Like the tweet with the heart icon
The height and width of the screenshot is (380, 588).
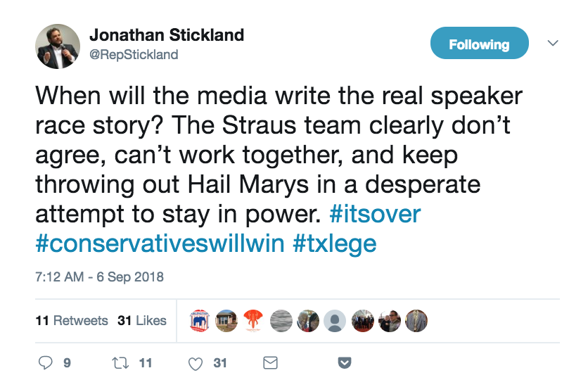[197, 363]
